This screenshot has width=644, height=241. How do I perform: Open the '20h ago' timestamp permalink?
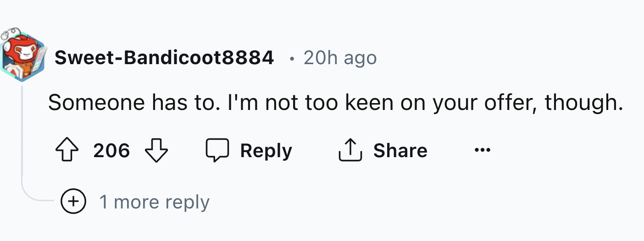[340, 58]
